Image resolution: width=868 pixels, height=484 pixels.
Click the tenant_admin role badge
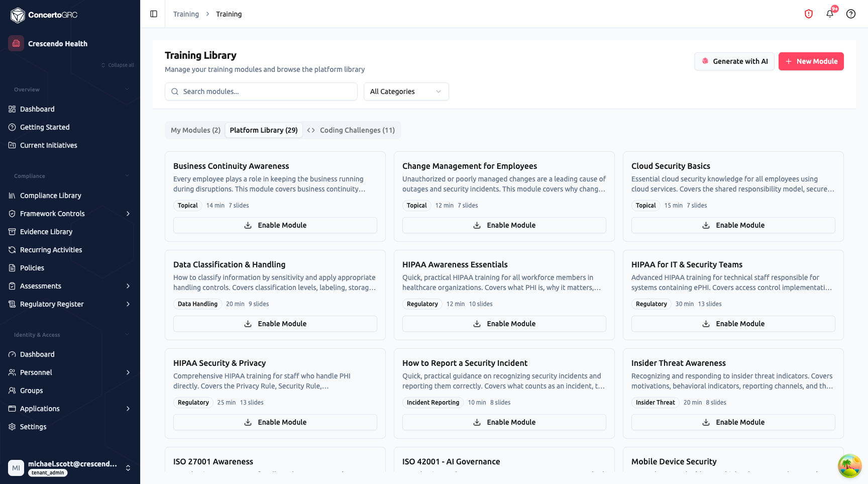pos(48,473)
